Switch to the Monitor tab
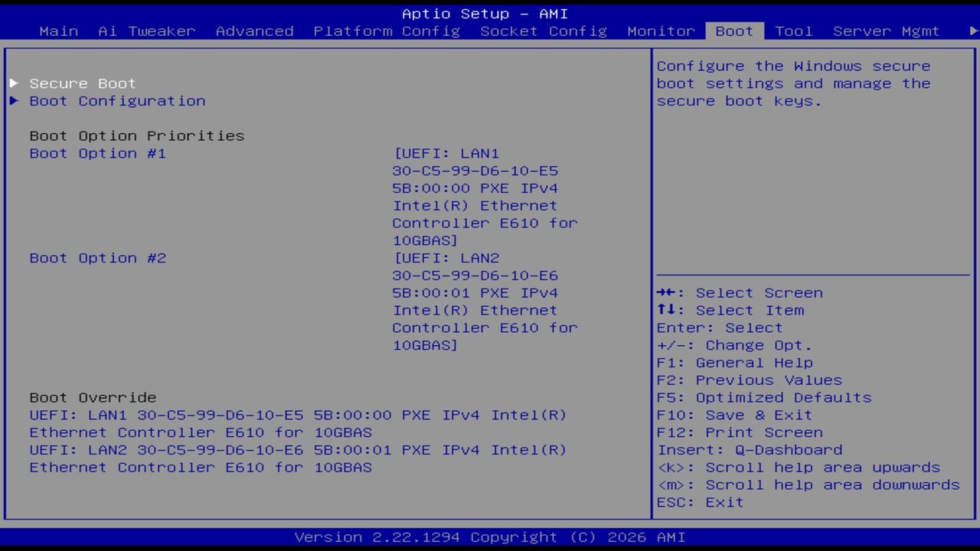Viewport: 980px width, 551px height. (660, 31)
